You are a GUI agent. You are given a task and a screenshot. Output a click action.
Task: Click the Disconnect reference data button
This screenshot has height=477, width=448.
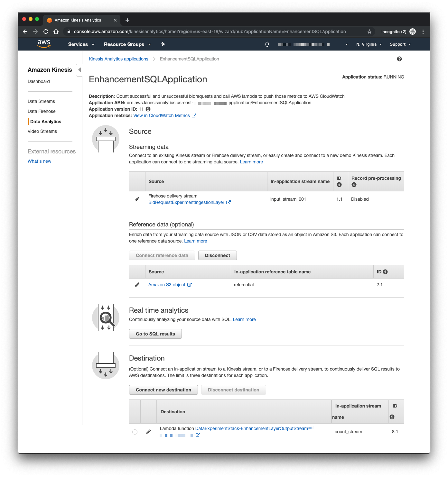(218, 255)
